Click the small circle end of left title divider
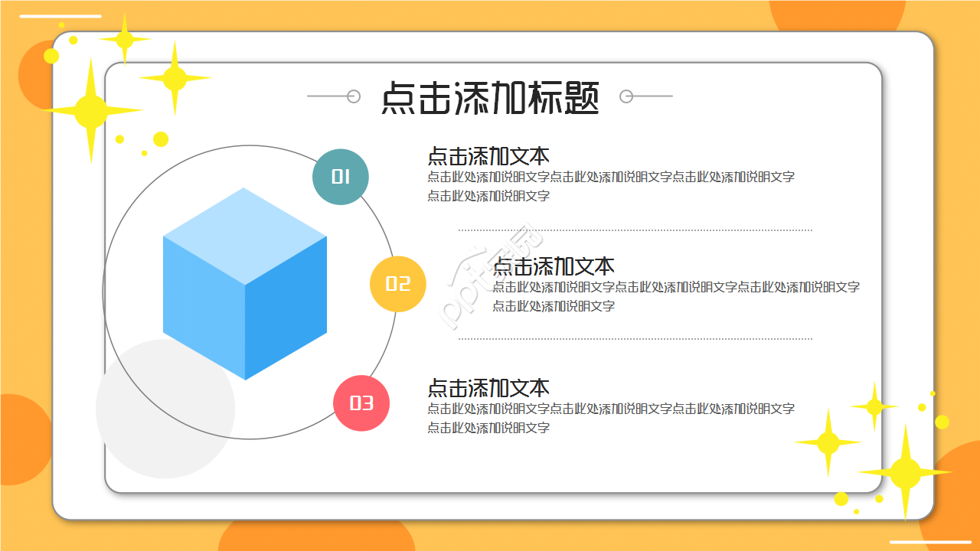The image size is (980, 551). coord(352,96)
